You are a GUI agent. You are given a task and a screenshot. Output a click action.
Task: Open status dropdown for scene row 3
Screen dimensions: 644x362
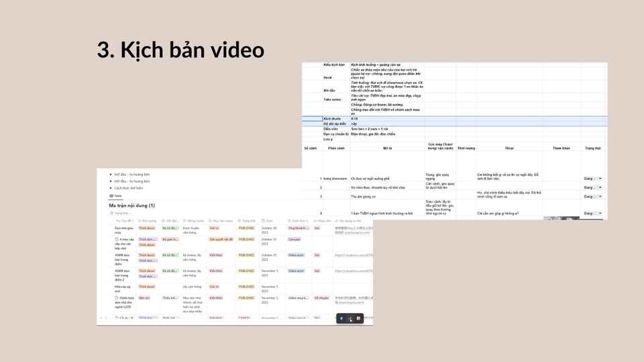[x=592, y=197]
